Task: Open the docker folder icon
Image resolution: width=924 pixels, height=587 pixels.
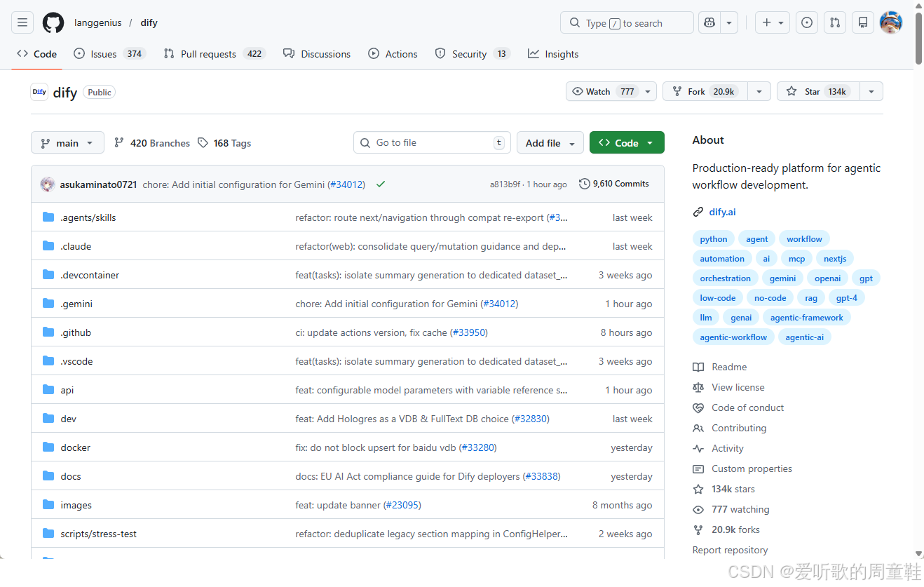Action: click(x=48, y=447)
